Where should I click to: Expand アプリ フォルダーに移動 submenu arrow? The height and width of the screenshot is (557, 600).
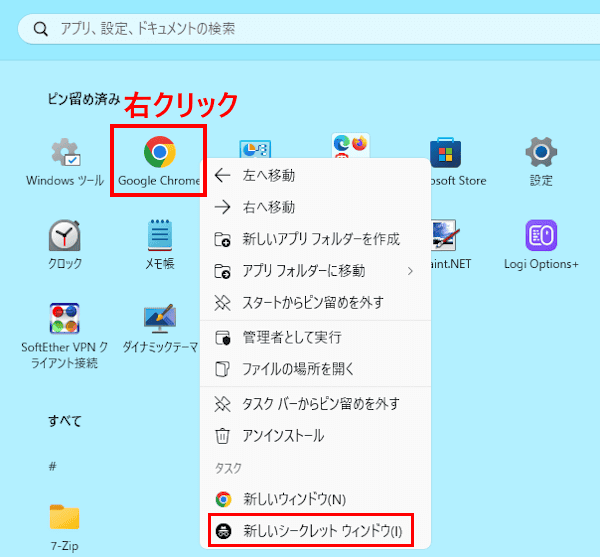[x=410, y=271]
